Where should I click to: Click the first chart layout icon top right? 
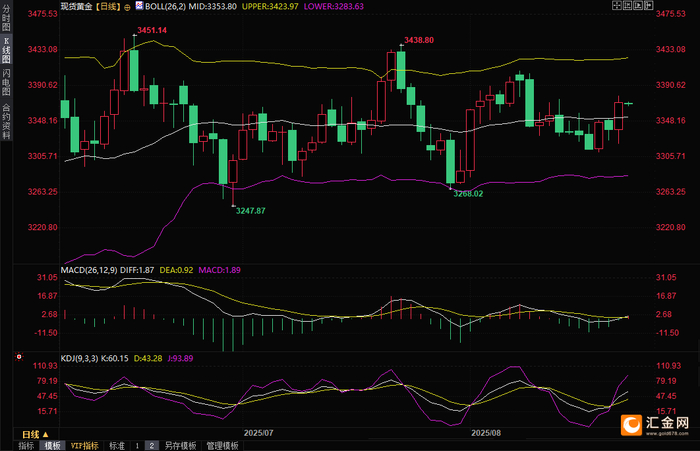(x=617, y=5)
